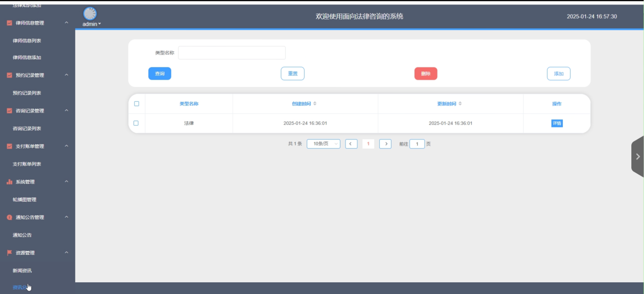Click the red 删除 button
644x294 pixels.
(426, 73)
